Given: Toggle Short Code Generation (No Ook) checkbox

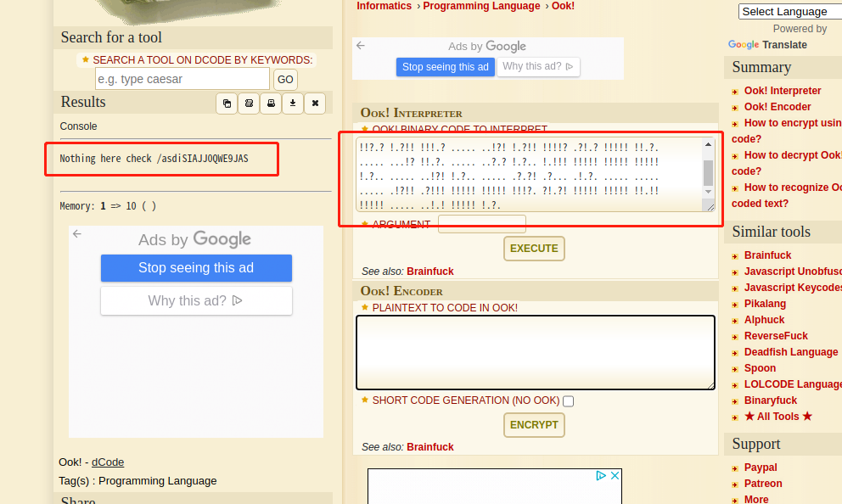Looking at the screenshot, I should (x=568, y=401).
